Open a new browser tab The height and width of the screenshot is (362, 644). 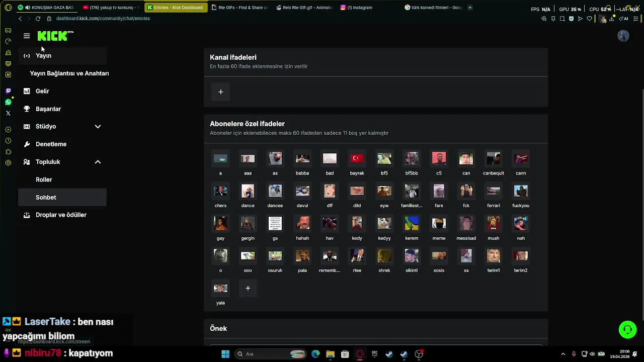coord(470,8)
